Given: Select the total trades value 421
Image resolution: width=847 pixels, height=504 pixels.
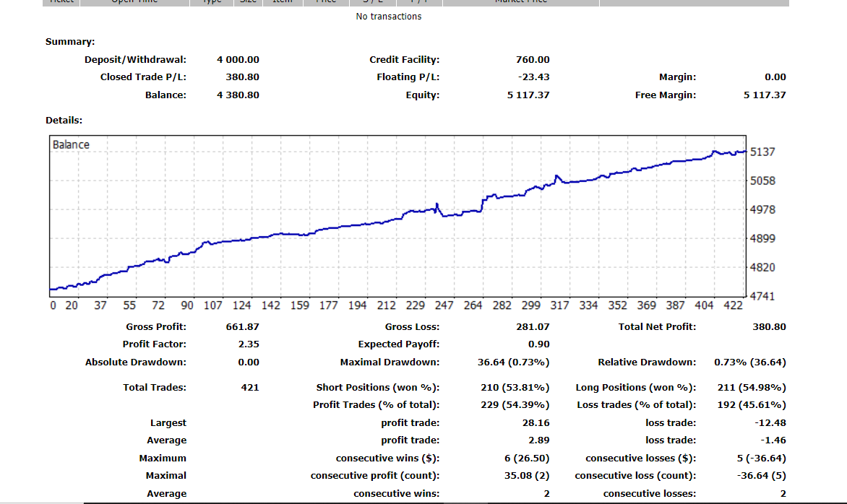Looking at the screenshot, I should [x=250, y=387].
